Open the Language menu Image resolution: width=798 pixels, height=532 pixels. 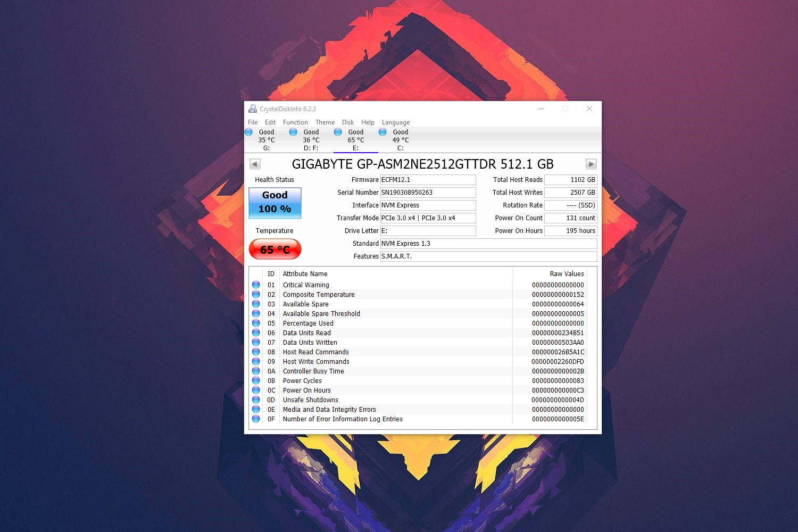click(396, 122)
